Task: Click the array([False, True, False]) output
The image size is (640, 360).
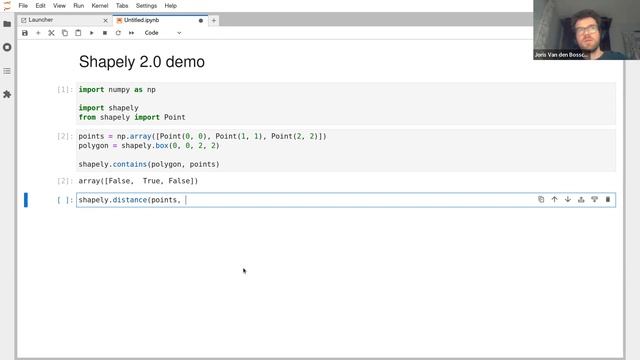Action: coord(138,181)
